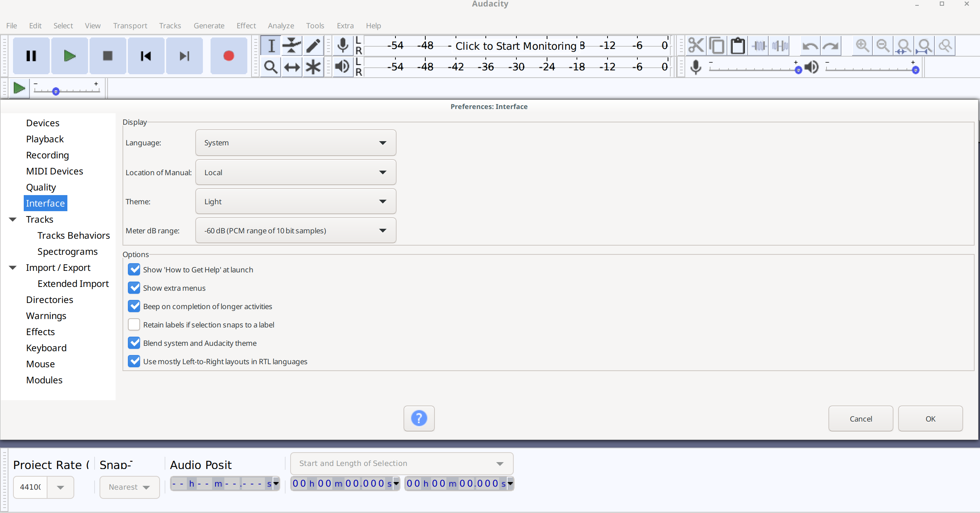
Task: Open the Snap-To Nearest dropdown
Action: (x=129, y=487)
